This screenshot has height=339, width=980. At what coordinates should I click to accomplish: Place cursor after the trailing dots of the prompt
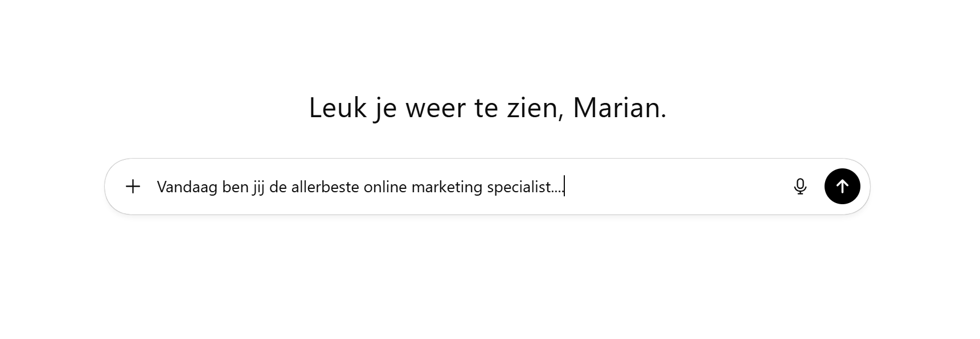564,187
